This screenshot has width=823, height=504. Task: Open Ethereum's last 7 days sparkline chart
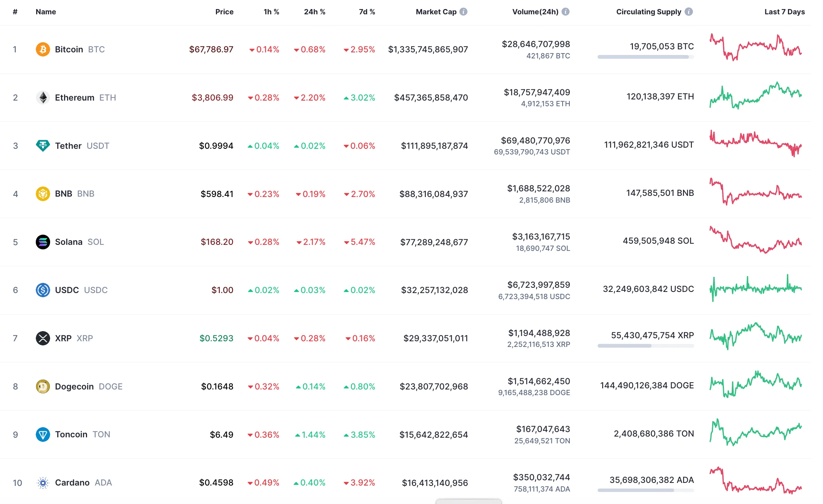point(755,96)
